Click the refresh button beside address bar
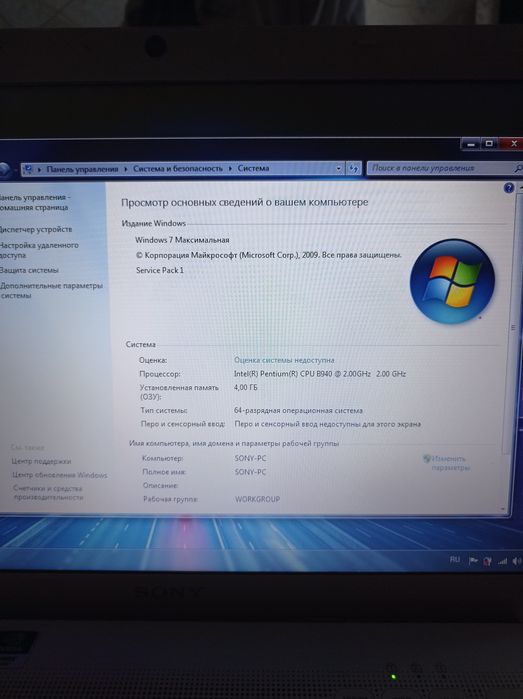This screenshot has width=523, height=699. [354, 169]
